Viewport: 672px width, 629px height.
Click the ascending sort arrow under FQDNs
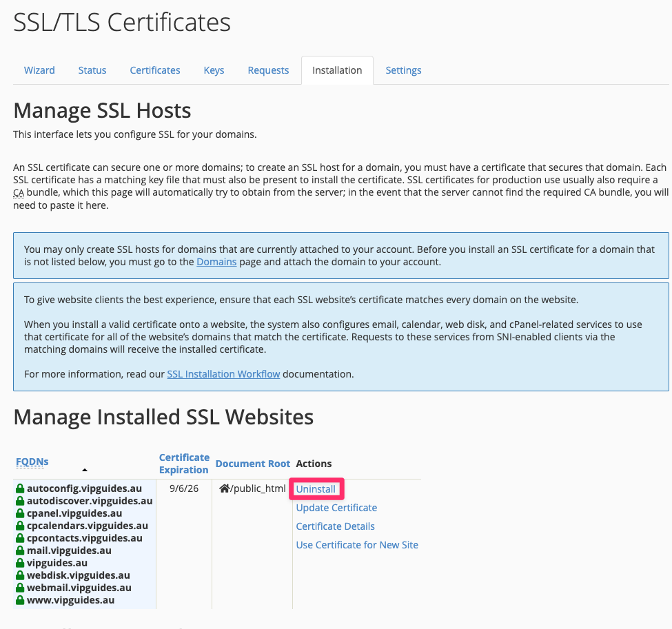pyautogui.click(x=85, y=470)
